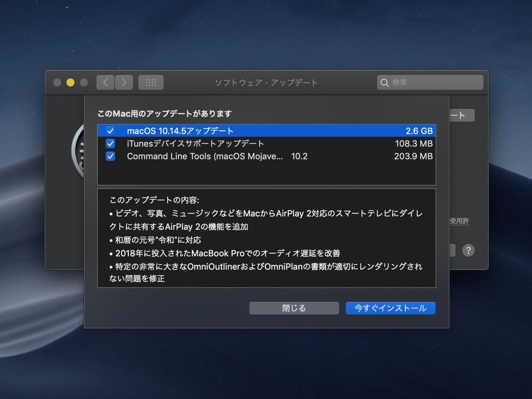Disable the iTunes device support update
Screen dimensions: 532x399
pyautogui.click(x=110, y=143)
